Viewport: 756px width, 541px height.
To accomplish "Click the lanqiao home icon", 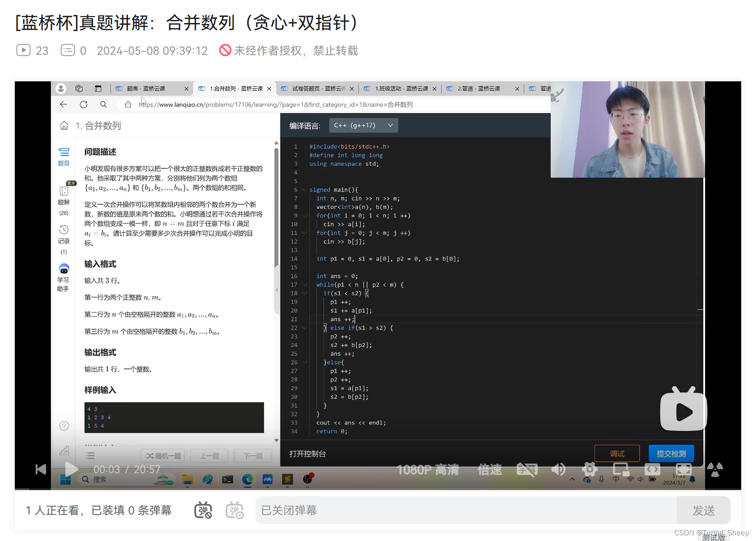I will click(64, 126).
